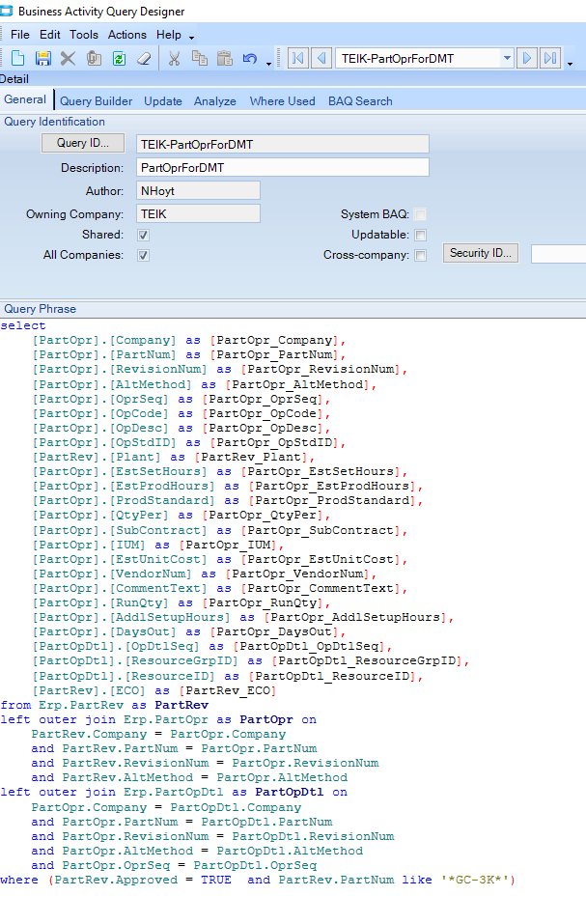The width and height of the screenshot is (586, 924).
Task: Click the Undo arrow icon
Action: (x=250, y=58)
